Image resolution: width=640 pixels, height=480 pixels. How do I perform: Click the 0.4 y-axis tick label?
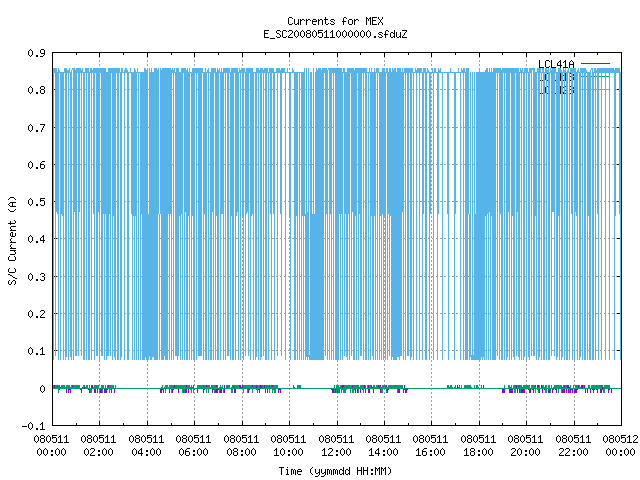36,239
